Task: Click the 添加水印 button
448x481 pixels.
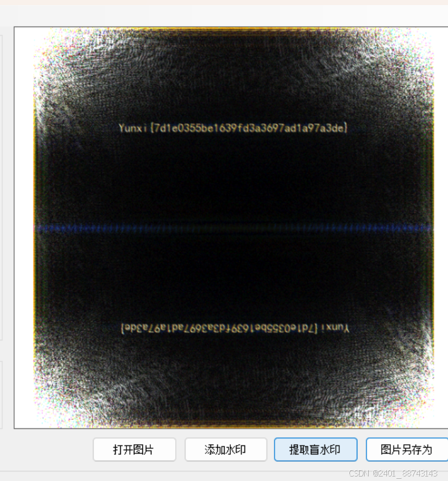Action: coord(226,449)
